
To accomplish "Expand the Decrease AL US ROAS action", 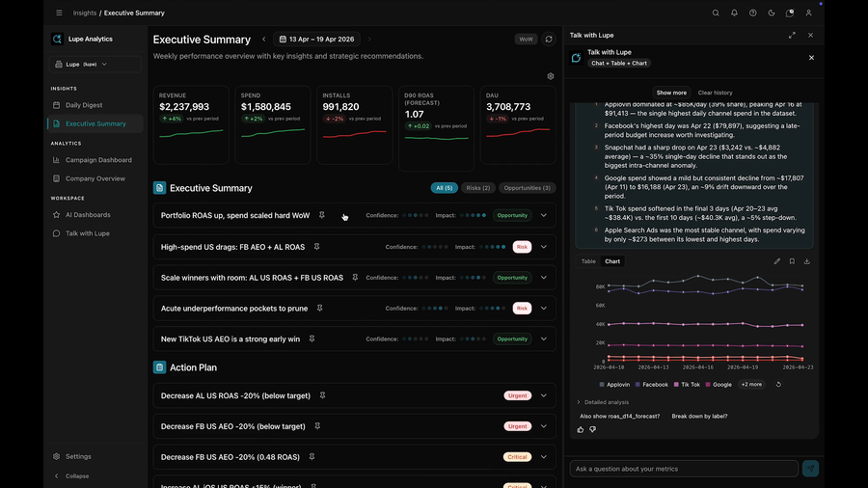I will click(x=544, y=395).
